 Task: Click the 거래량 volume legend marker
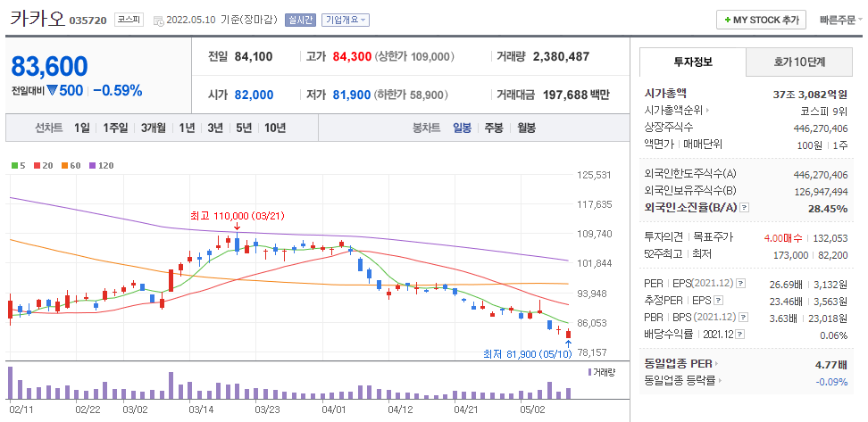589,372
